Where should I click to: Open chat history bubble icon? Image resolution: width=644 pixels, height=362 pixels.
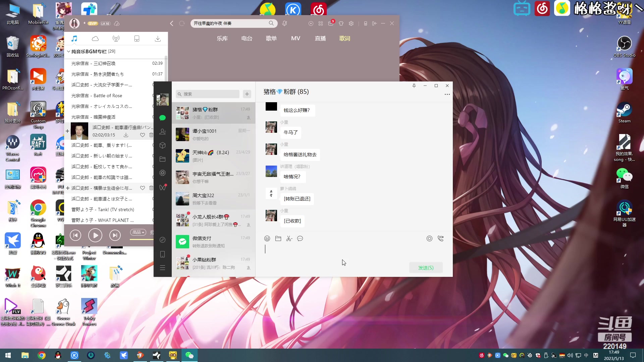coord(300,239)
